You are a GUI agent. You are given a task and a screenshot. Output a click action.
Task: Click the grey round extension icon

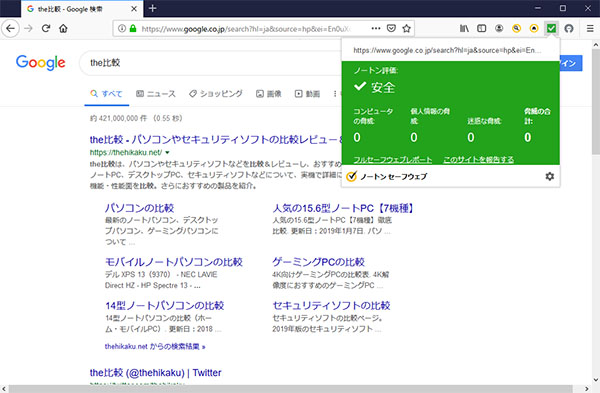tap(569, 28)
